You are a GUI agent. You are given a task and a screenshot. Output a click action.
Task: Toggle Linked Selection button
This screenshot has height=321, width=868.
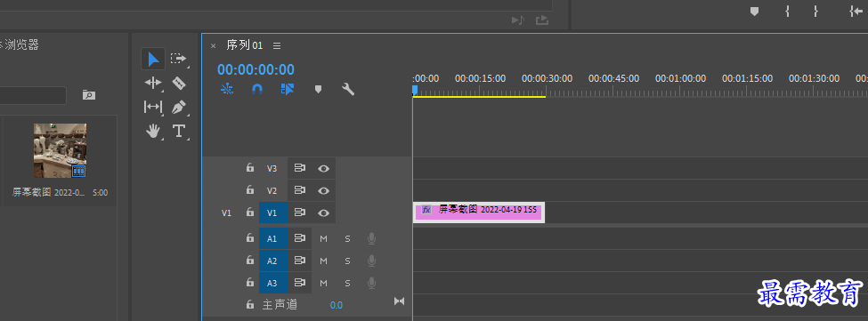click(288, 89)
